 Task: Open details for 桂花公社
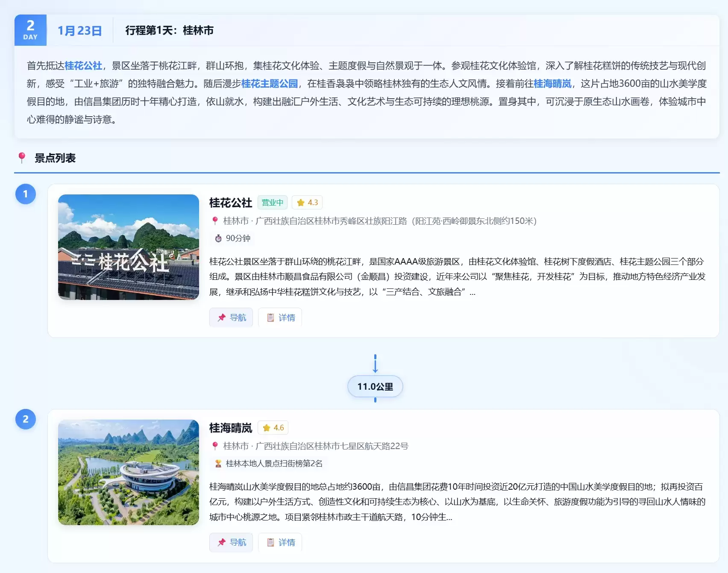[280, 317]
